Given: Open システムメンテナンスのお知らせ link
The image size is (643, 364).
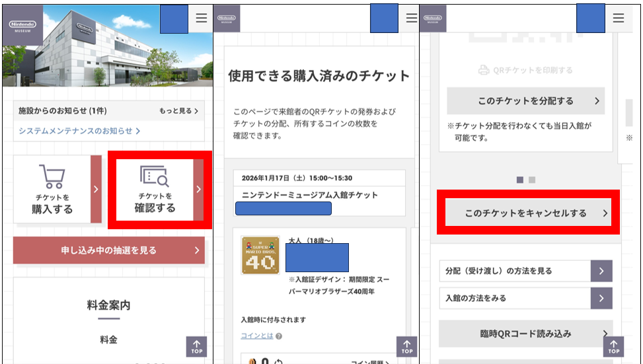Looking at the screenshot, I should (79, 131).
